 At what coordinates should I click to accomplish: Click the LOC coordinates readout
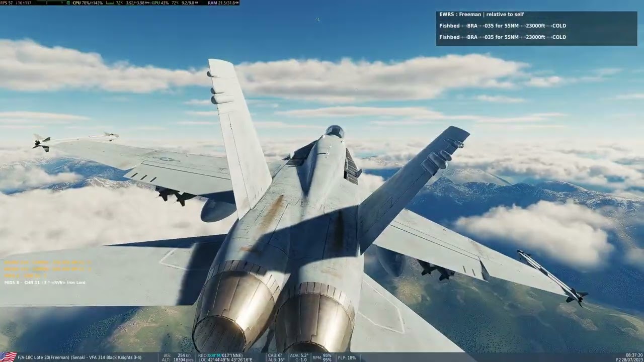coord(225,359)
